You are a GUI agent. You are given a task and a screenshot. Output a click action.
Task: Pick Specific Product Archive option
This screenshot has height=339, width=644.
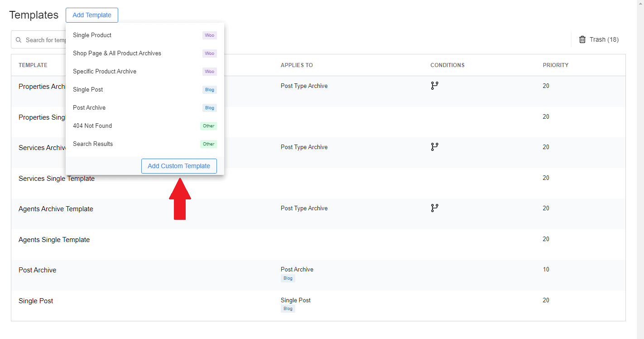[x=105, y=72]
